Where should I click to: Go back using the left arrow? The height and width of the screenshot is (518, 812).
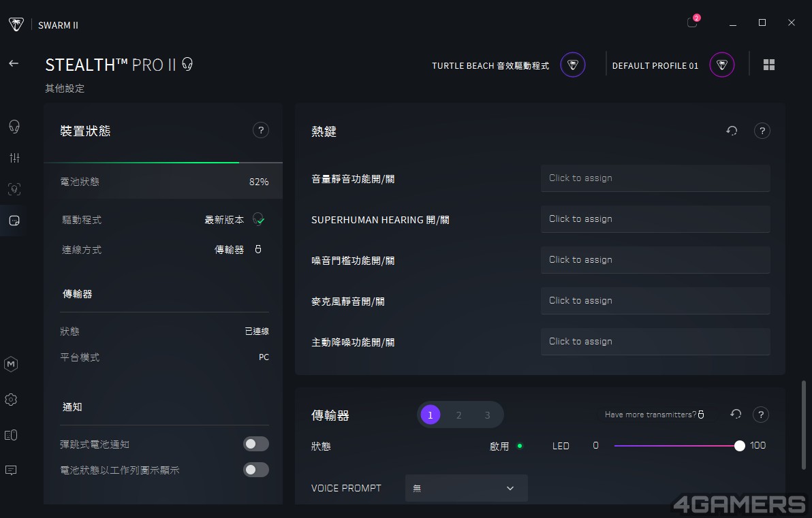point(14,63)
